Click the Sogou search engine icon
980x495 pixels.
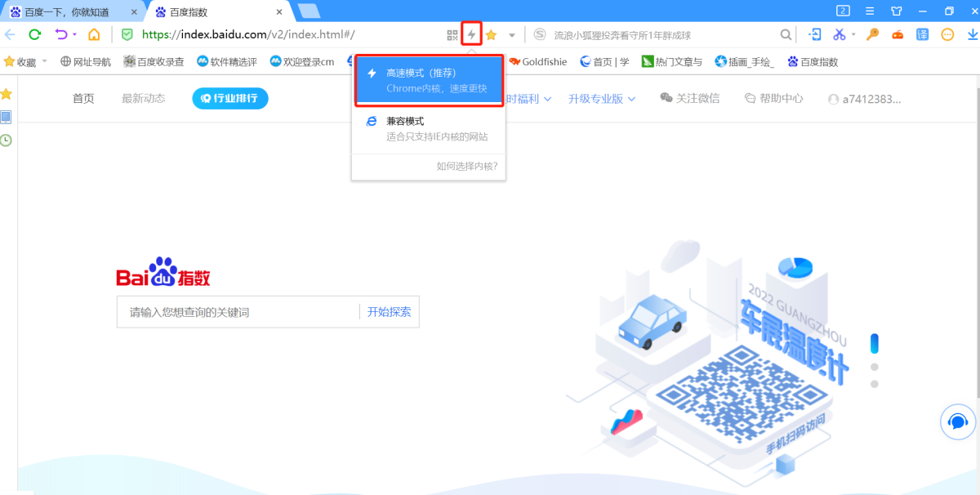click(540, 34)
